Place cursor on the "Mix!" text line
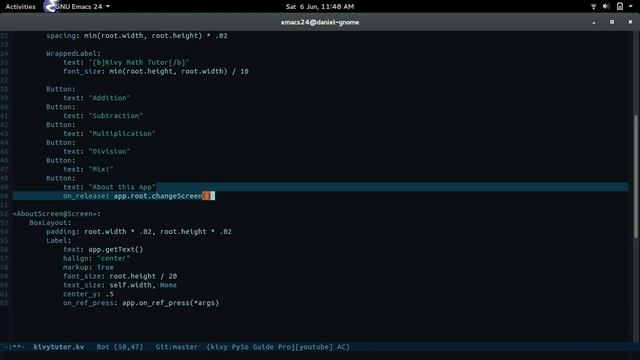 click(x=88, y=169)
